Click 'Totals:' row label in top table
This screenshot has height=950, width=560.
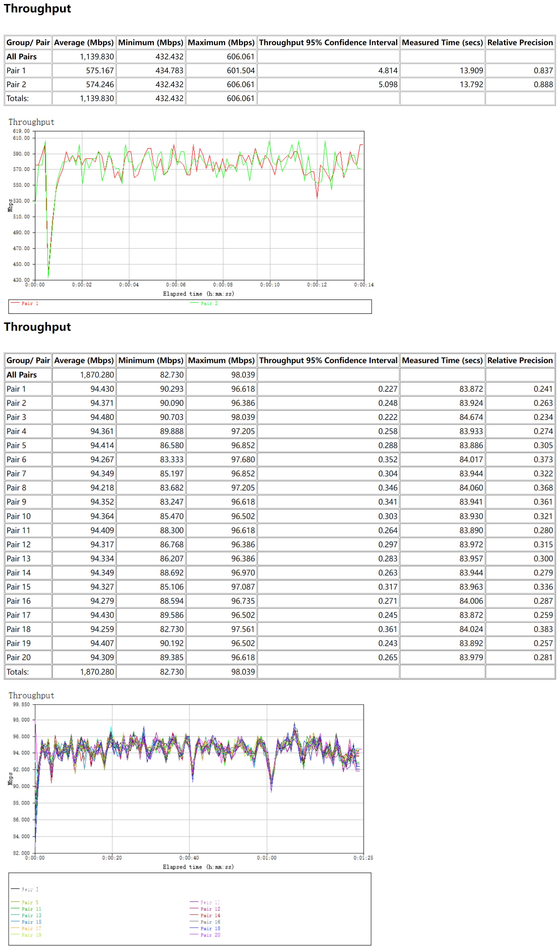click(x=17, y=99)
